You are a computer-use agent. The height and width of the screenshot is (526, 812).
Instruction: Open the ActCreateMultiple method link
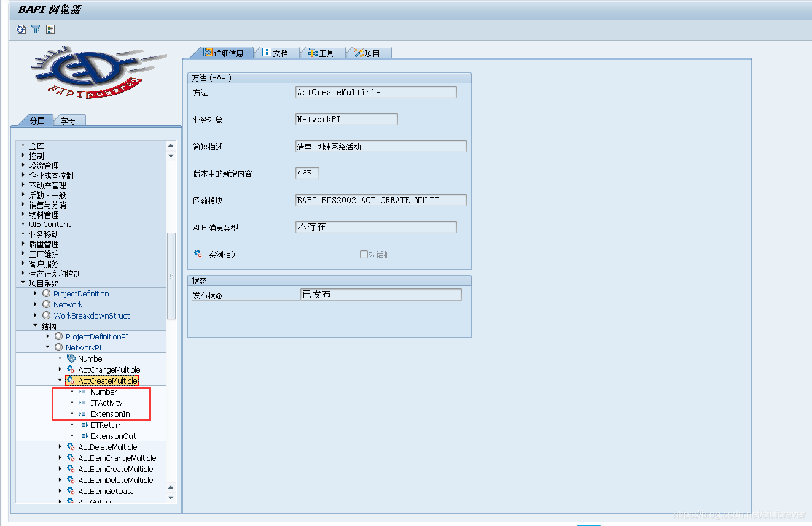tap(339, 93)
